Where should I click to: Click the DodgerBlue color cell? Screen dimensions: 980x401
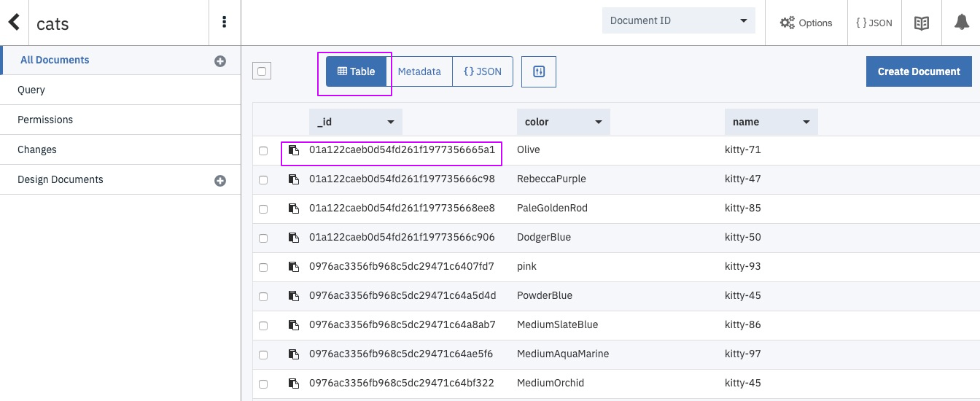pos(544,237)
